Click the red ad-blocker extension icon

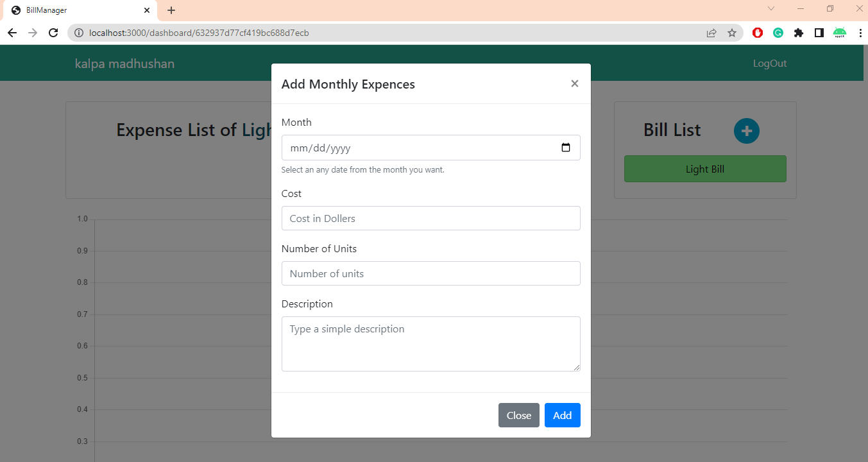click(757, 33)
